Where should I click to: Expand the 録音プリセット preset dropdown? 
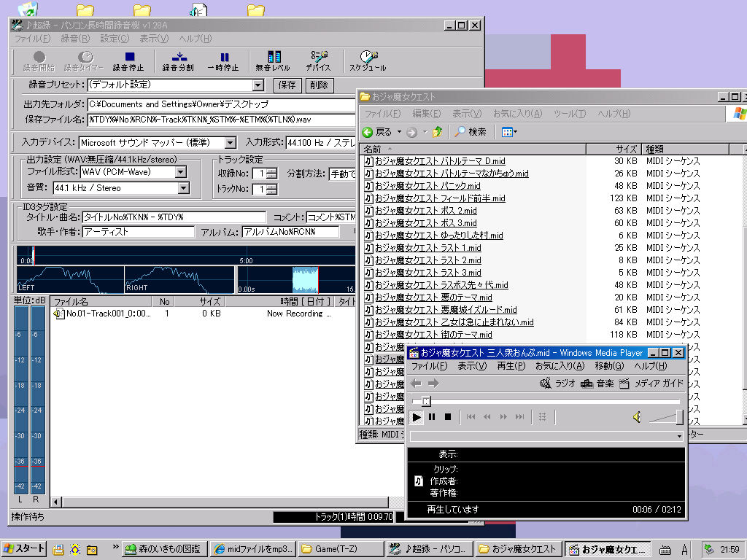258,85
